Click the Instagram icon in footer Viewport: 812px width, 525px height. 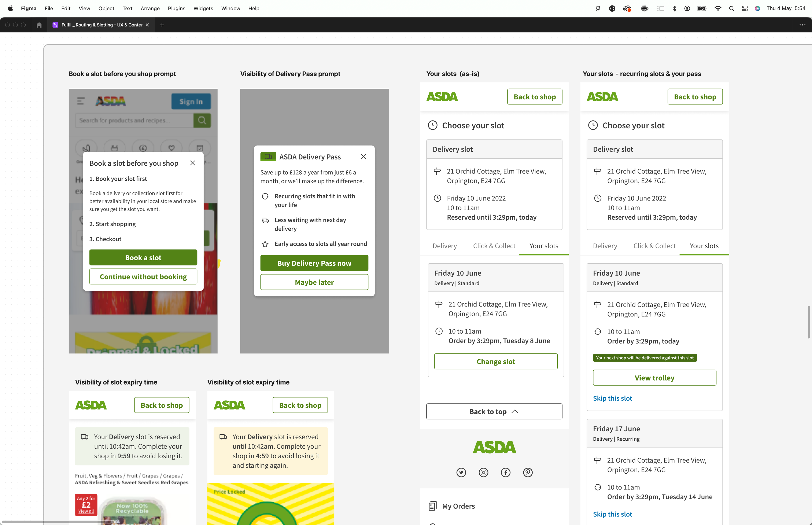[483, 472]
